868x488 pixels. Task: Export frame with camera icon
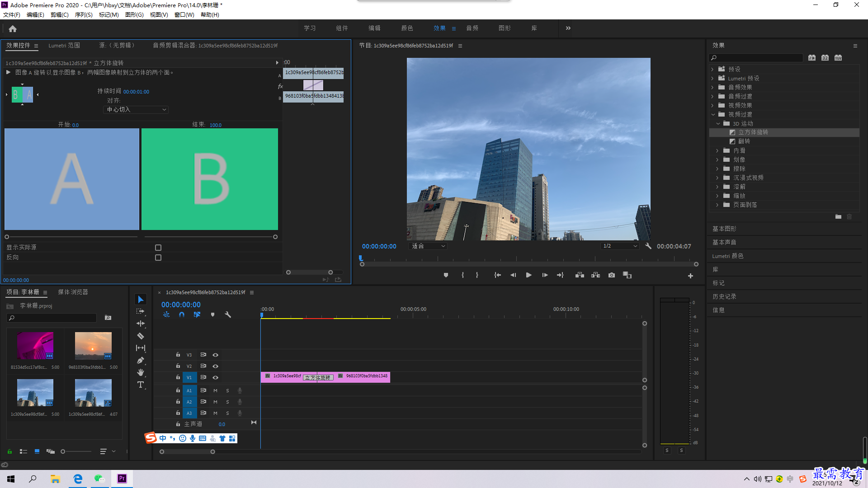(x=612, y=275)
